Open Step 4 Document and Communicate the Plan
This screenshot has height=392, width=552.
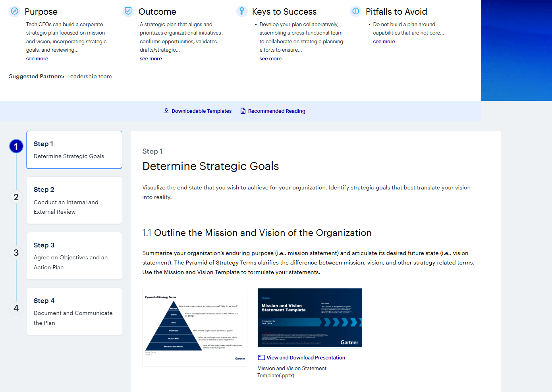pyautogui.click(x=74, y=311)
